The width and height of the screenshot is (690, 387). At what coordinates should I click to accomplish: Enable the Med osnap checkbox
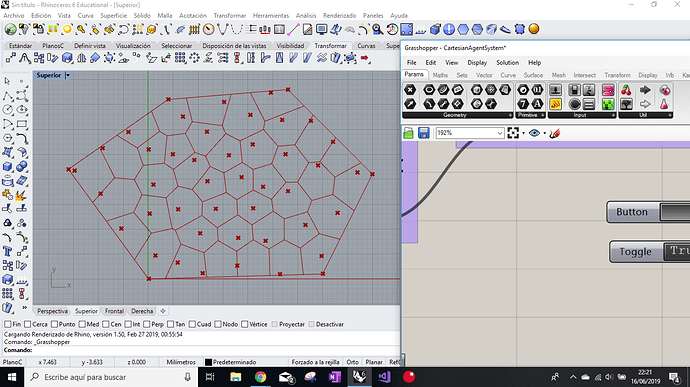coord(82,324)
